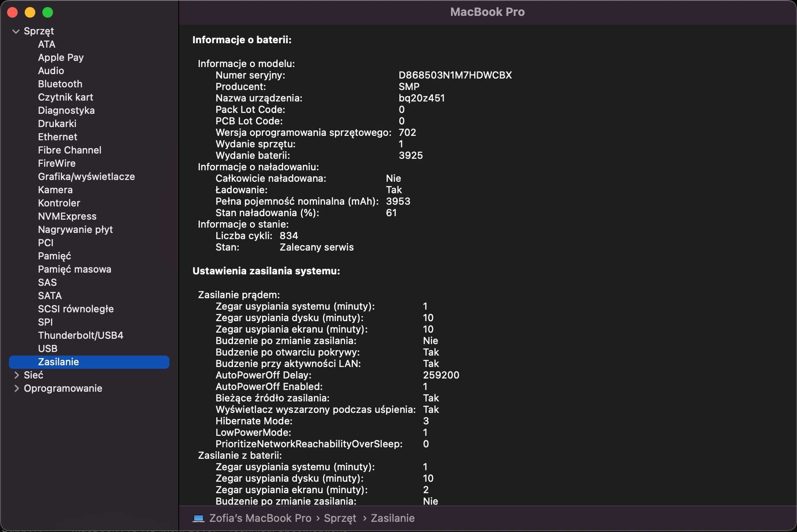Open Bluetooth information
This screenshot has height=532, width=797.
[x=60, y=84]
